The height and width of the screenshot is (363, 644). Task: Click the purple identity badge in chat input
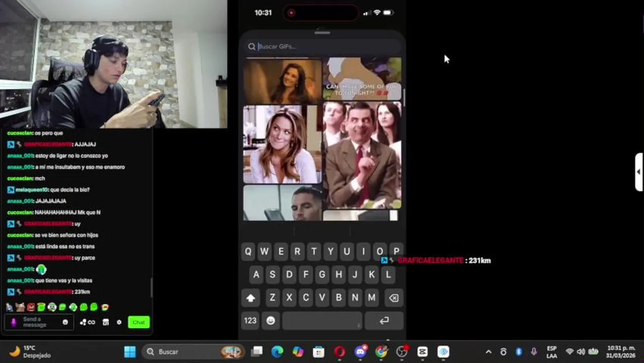(14, 322)
